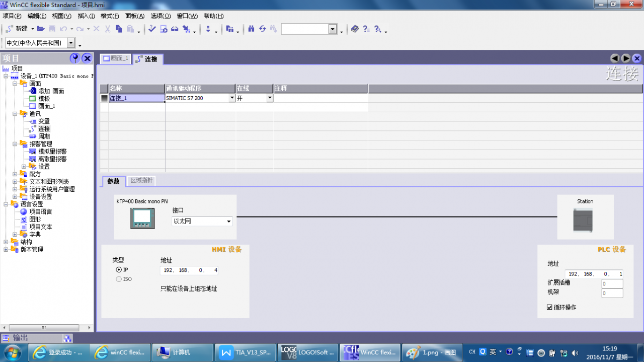Open project via the folder toolbar icon
Screen dimensions: 644x362
coord(41,29)
